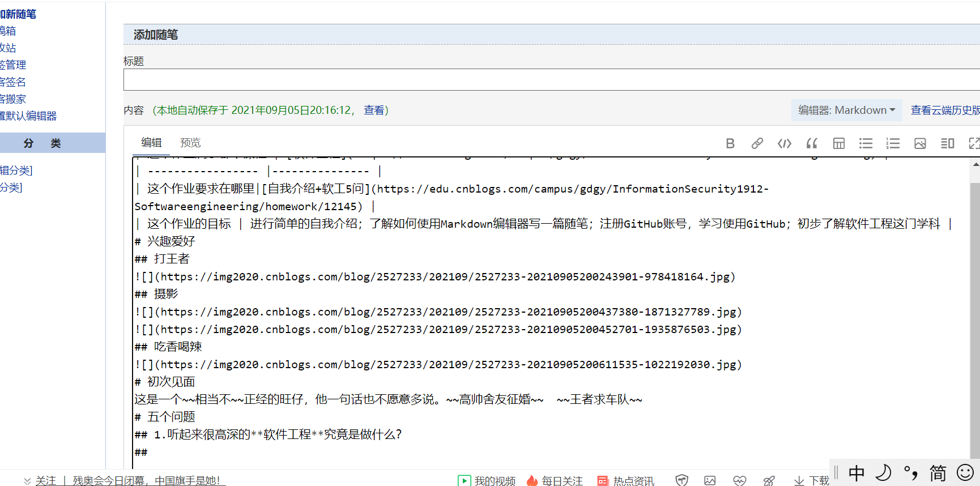Apply bold formatting in editor toolbar

click(x=730, y=143)
